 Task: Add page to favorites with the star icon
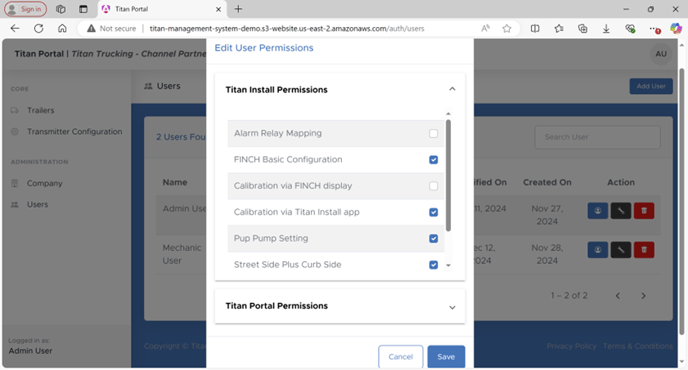click(507, 29)
